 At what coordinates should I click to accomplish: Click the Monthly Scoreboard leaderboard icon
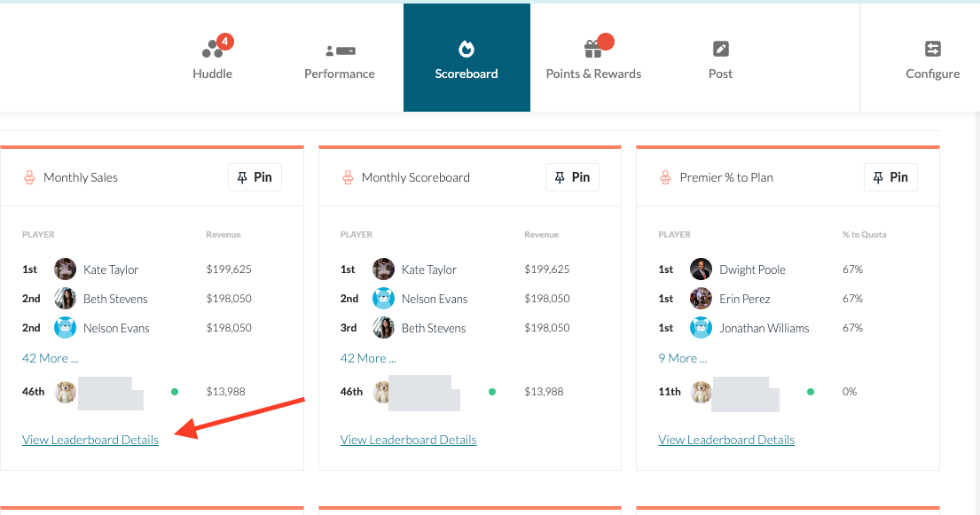pos(348,177)
